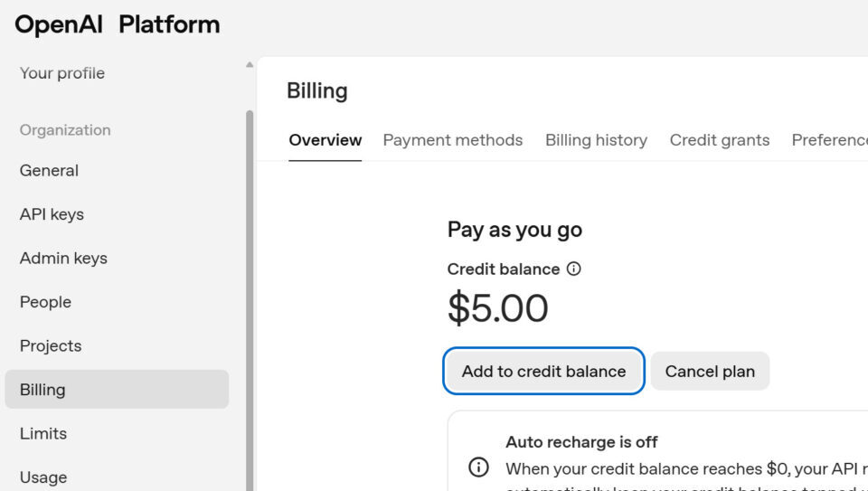Click the info icon beside Credit balance
Screen dimensions: 868x491
[x=573, y=269]
